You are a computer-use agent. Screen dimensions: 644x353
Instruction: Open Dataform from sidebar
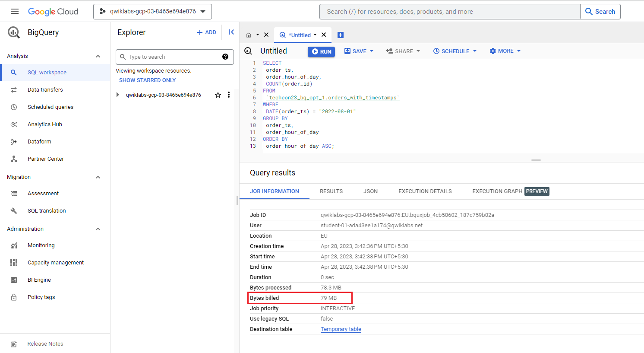pyautogui.click(x=55, y=142)
